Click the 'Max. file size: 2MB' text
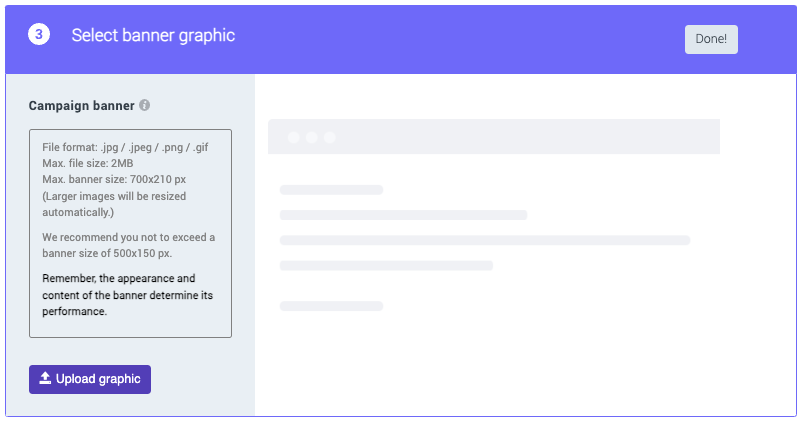 88,163
